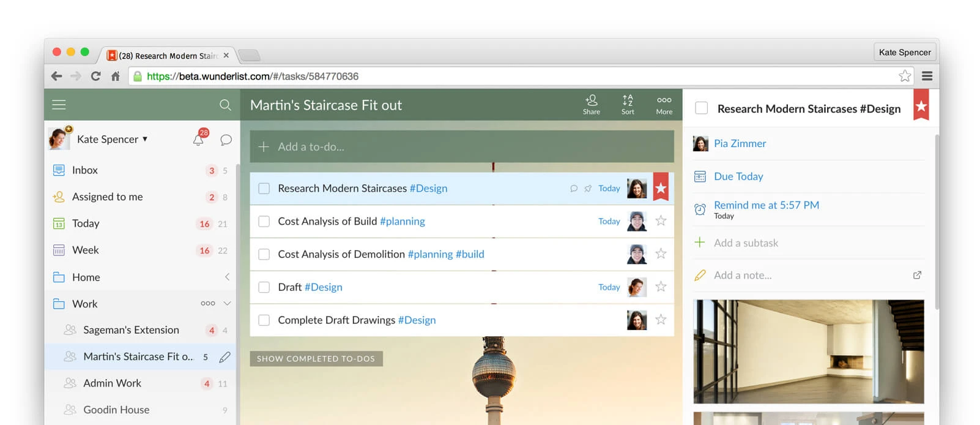Click the due date calendar icon
This screenshot has width=980, height=425.
click(700, 176)
